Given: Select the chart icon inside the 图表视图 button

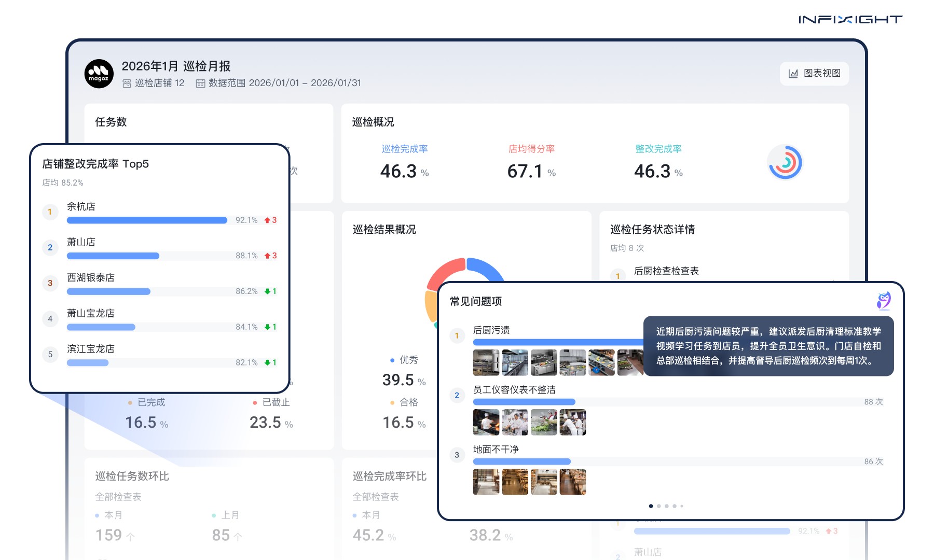Looking at the screenshot, I should (x=793, y=74).
